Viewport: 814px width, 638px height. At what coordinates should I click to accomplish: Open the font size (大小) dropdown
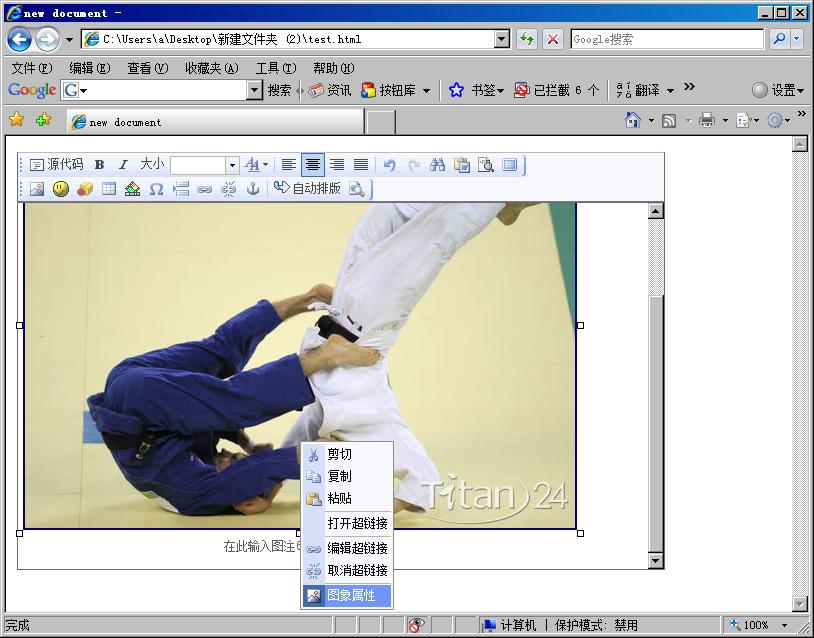click(232, 165)
